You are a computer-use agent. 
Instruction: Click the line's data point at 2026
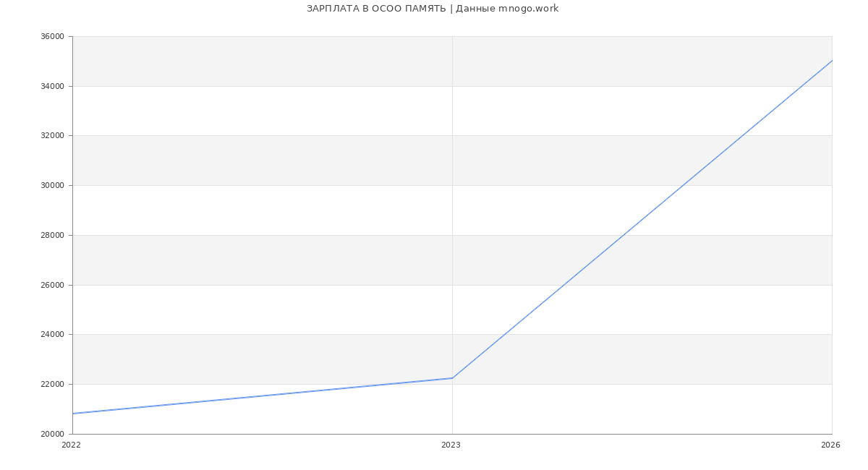tap(832, 61)
